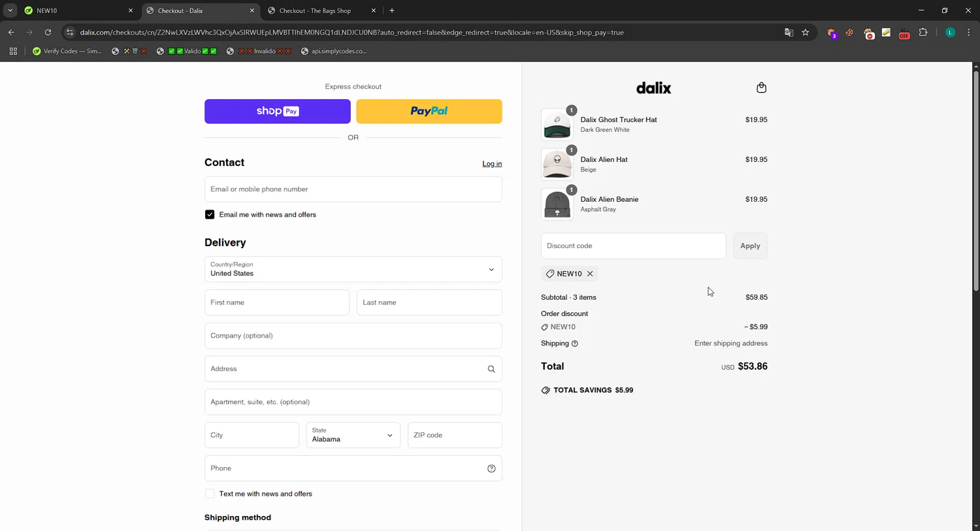Toggle the extension labeled OFF
The height and width of the screenshot is (531, 980).
pos(904,33)
